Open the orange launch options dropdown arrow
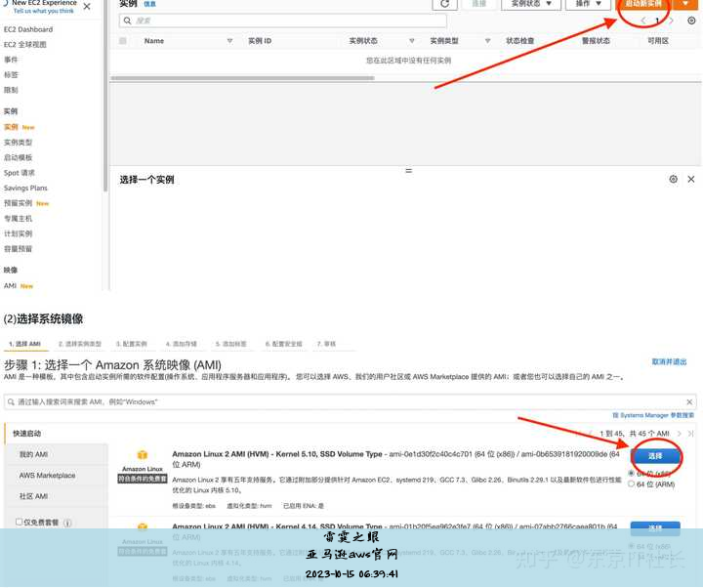Screen dimensions: 703x588 pos(685,4)
